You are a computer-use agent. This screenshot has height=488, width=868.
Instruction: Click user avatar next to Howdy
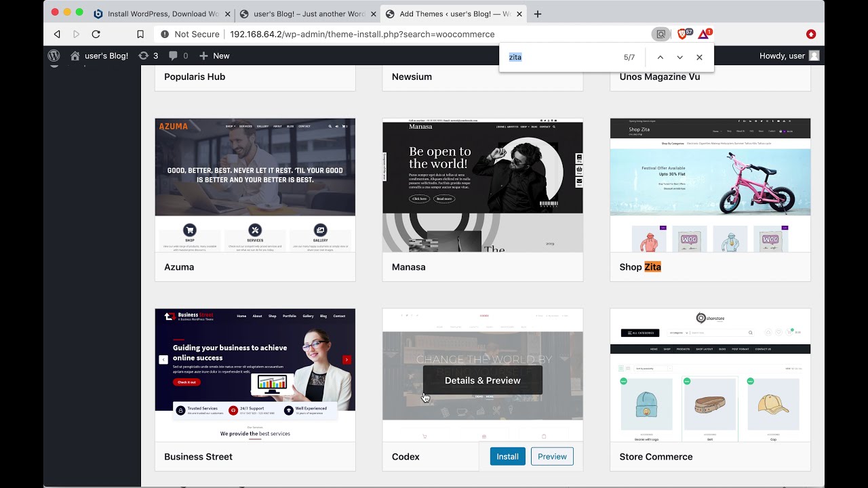click(x=814, y=56)
